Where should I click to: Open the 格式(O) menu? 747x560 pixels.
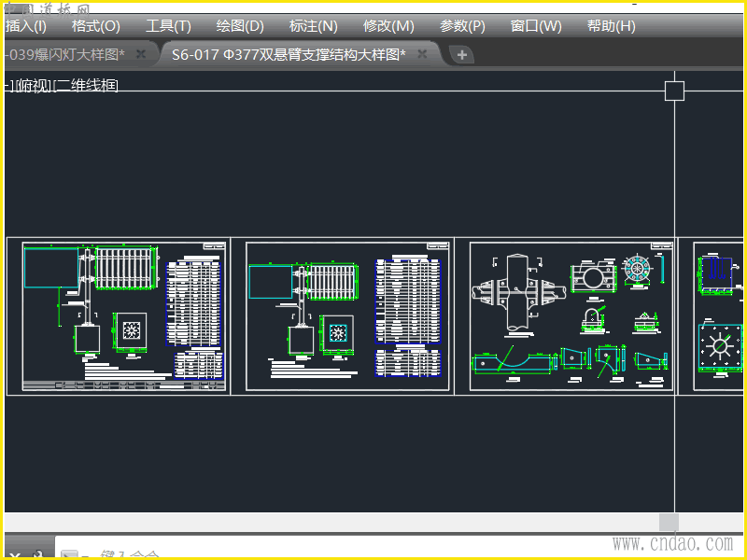96,26
